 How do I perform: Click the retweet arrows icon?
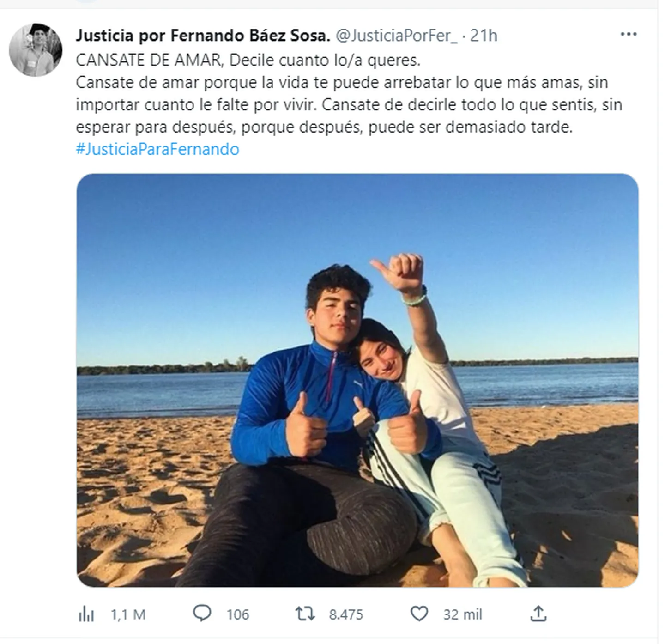click(x=305, y=614)
